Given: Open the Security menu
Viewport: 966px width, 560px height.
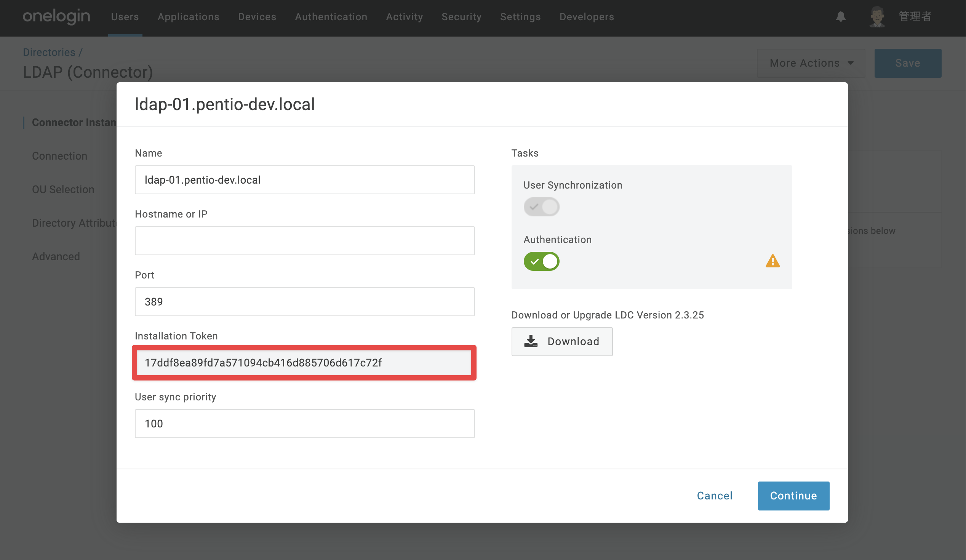Looking at the screenshot, I should [x=462, y=17].
